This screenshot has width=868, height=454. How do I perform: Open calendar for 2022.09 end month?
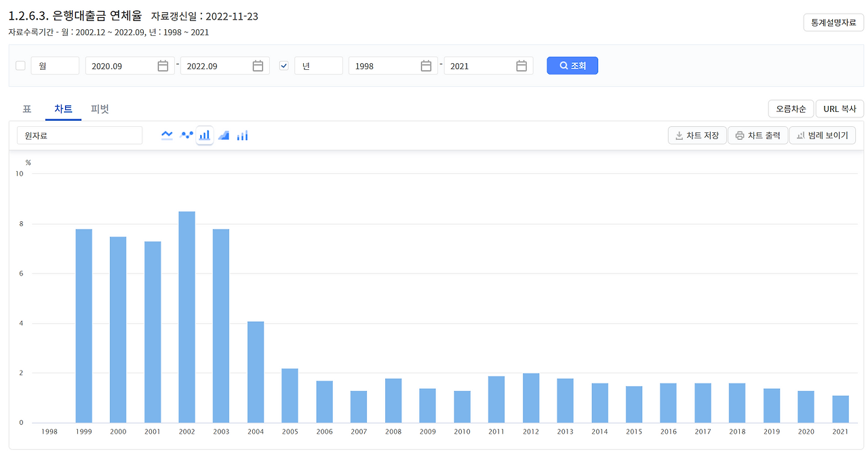tap(258, 66)
